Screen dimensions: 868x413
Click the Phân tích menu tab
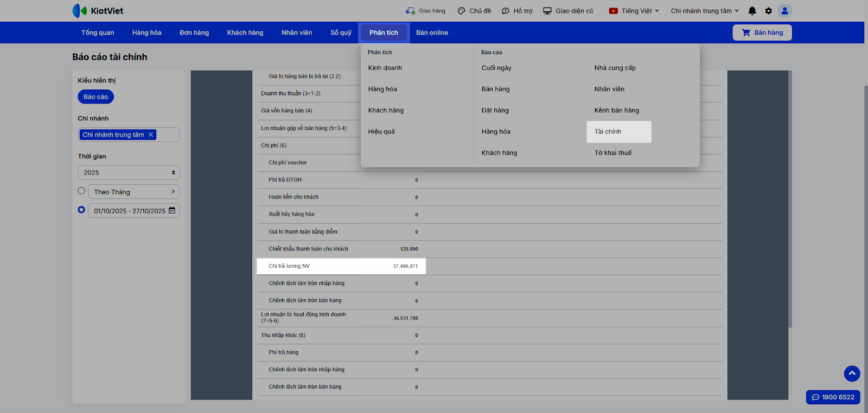[x=384, y=33]
